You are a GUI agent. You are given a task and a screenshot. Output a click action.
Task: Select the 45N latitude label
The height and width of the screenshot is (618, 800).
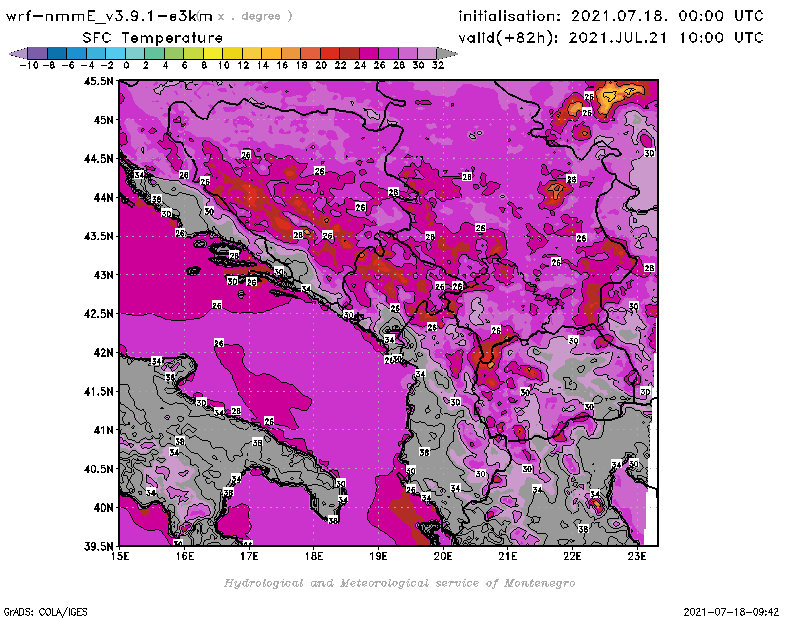[103, 120]
